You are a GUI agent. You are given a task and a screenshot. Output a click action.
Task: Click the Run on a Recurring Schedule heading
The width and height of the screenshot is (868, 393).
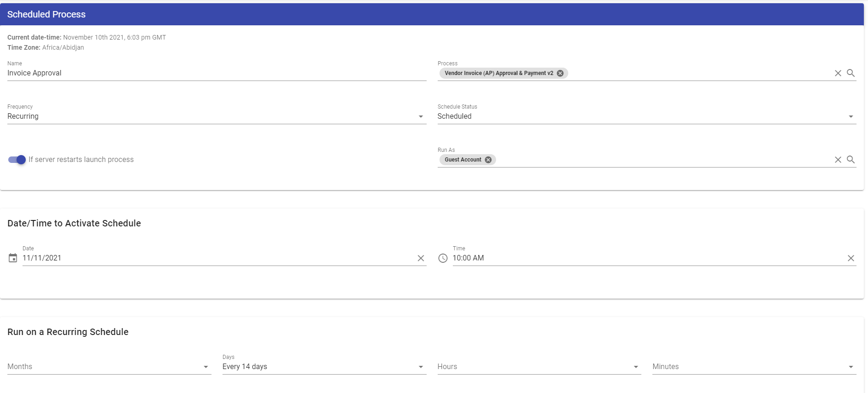(68, 332)
